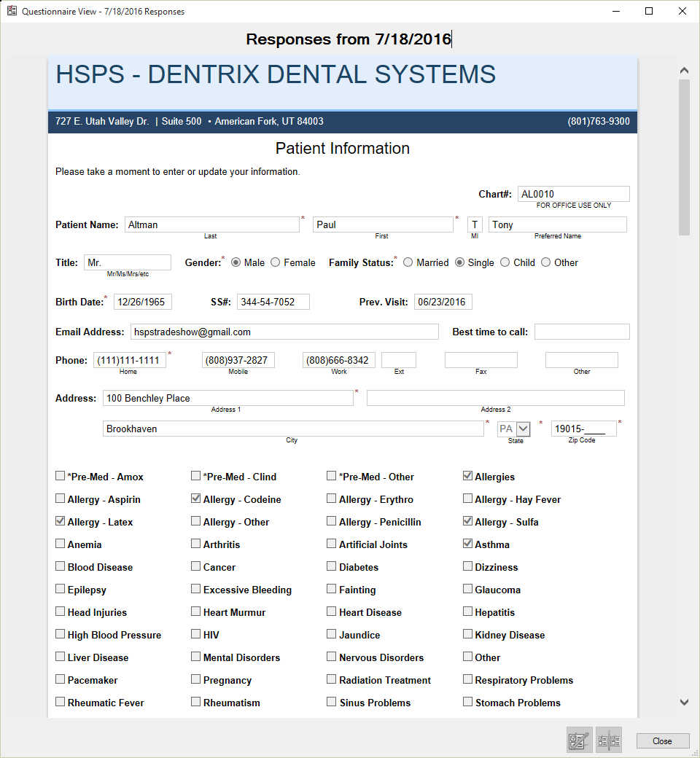Viewport: 700px width, 758px height.
Task: Check the Arthritis box
Action: point(195,544)
